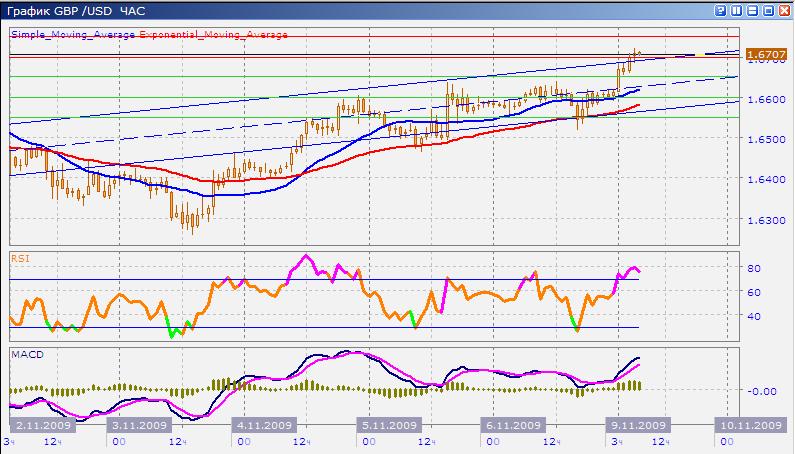Viewport: 795px width, 454px height.
Task: Select the 2.11.2009 date marker
Action: (x=39, y=425)
